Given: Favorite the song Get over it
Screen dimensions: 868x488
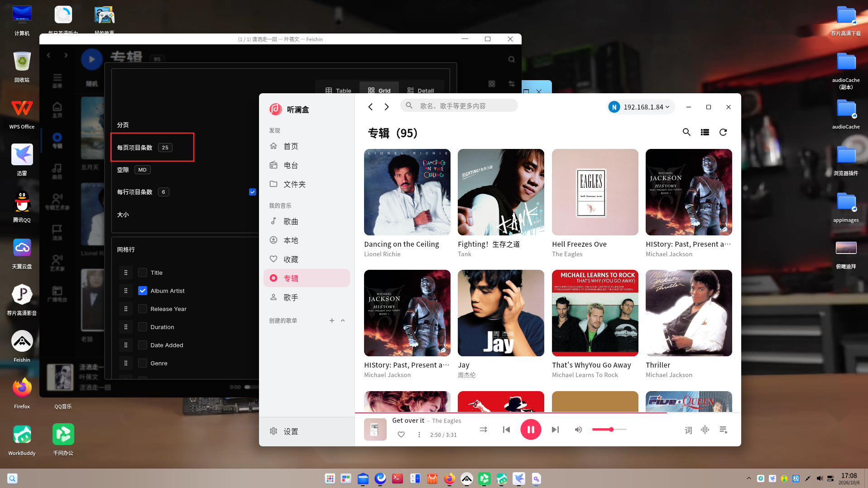Looking at the screenshot, I should [401, 435].
